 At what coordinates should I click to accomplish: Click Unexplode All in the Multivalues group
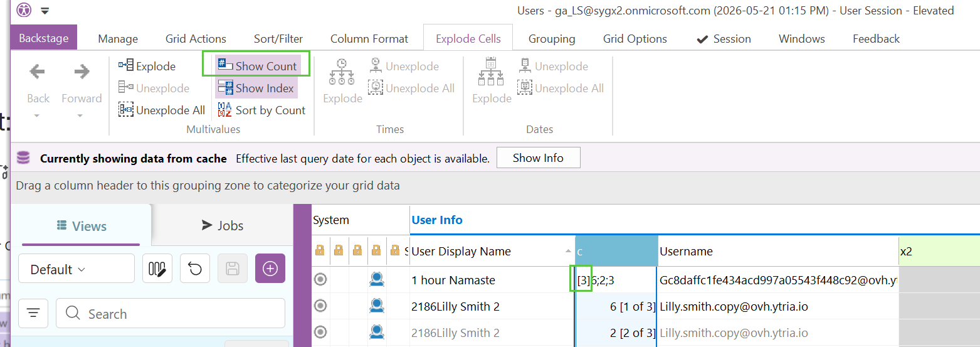click(162, 110)
